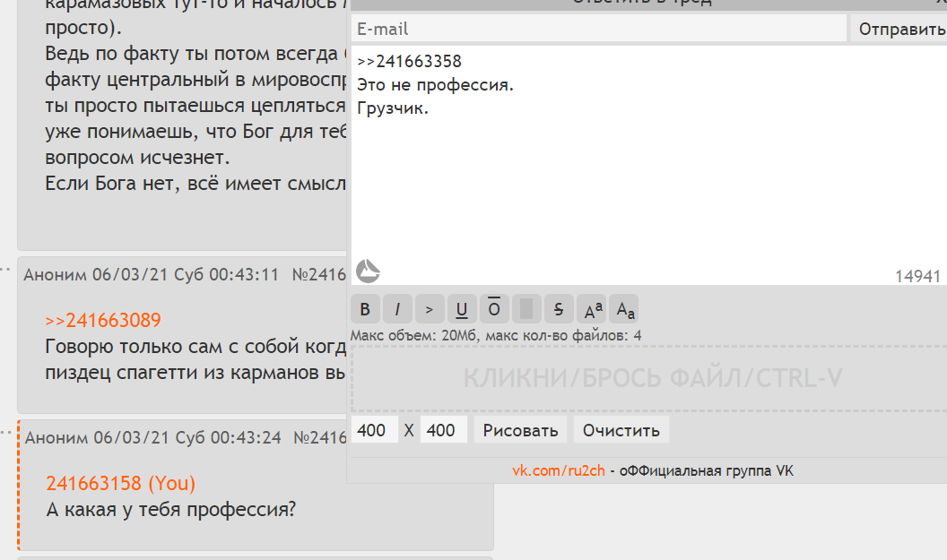This screenshot has width=947, height=560.
Task: Open the vk.com/ru2ch link
Action: tap(559, 470)
